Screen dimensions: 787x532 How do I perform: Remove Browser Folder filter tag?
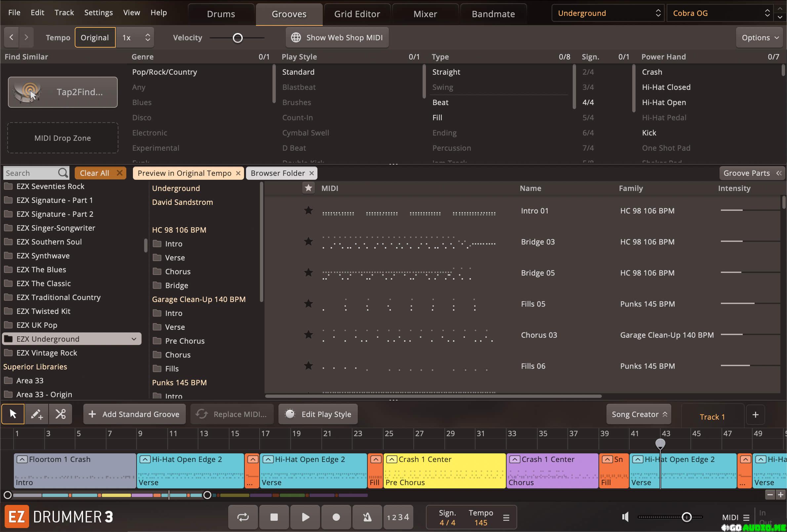point(311,173)
